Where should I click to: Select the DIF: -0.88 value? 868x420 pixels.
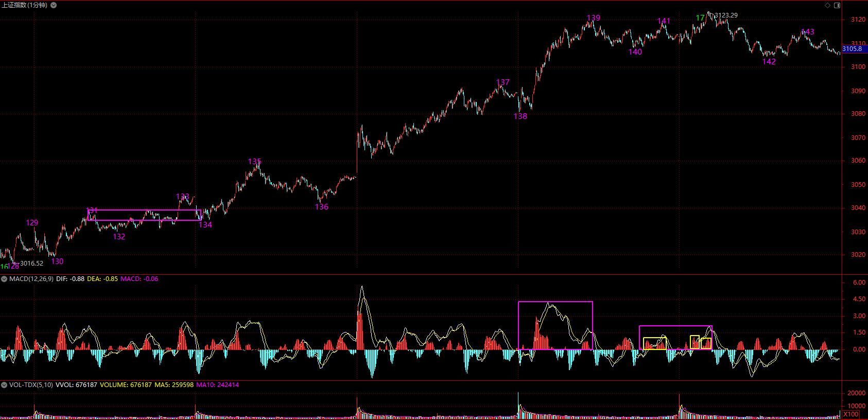click(x=70, y=279)
